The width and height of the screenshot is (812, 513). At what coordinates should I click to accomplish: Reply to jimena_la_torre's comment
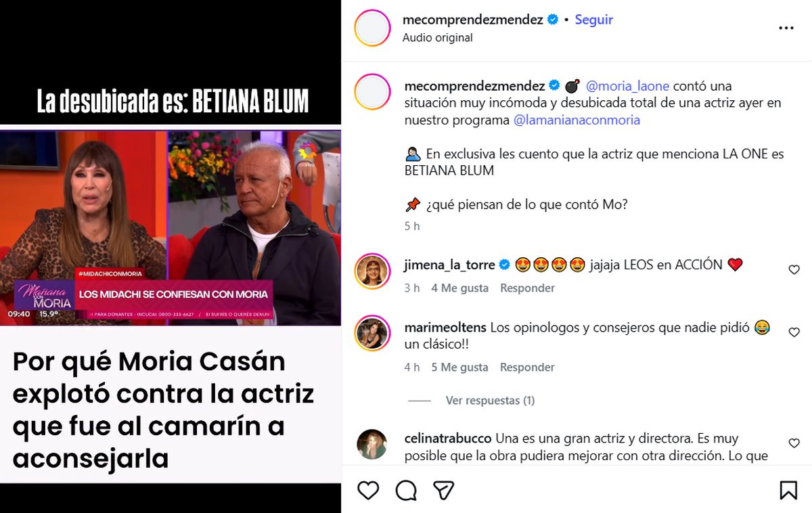click(527, 288)
